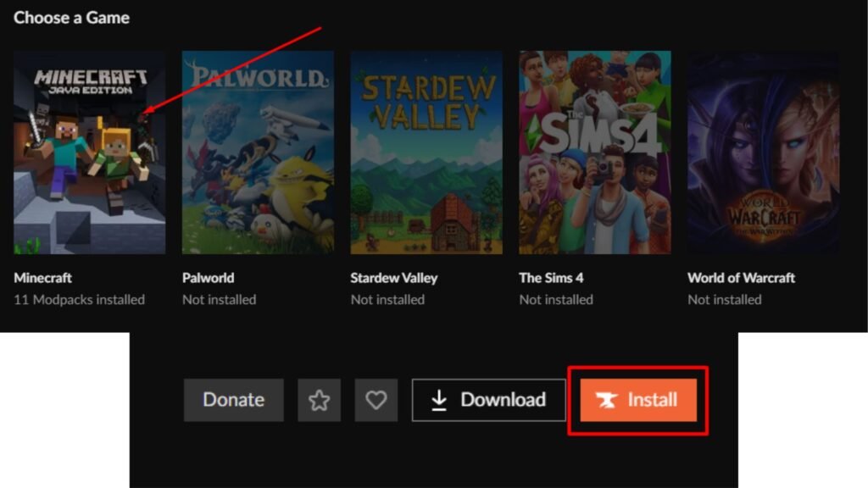Image resolution: width=868 pixels, height=488 pixels.
Task: Open the Minecraft Java Edition cover art
Action: pyautogui.click(x=90, y=152)
